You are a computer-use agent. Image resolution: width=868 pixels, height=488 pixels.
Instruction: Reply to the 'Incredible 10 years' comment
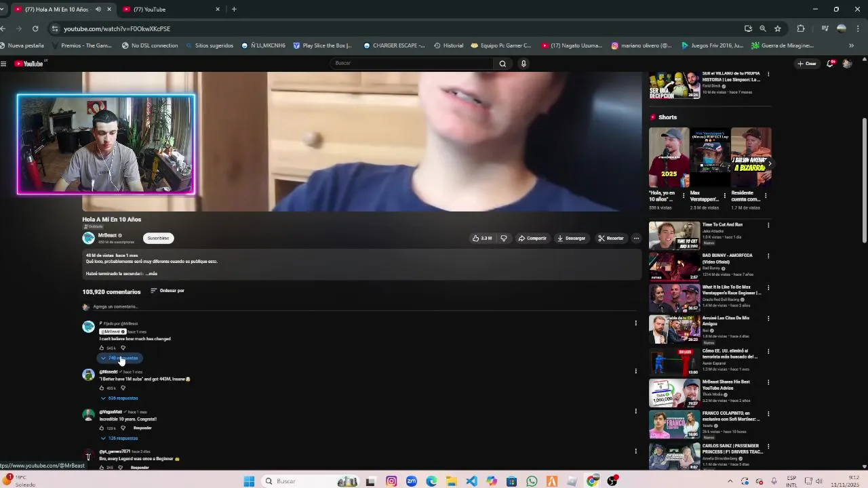pos(142,428)
